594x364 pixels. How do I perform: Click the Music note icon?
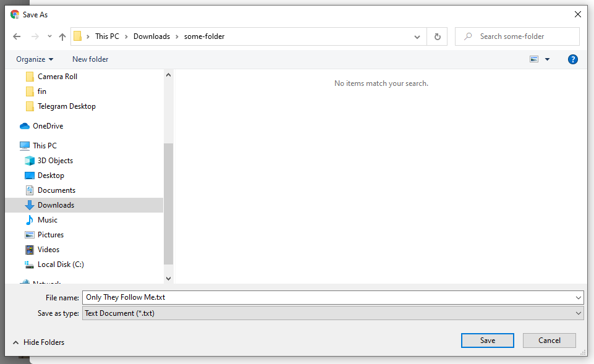[30, 219]
